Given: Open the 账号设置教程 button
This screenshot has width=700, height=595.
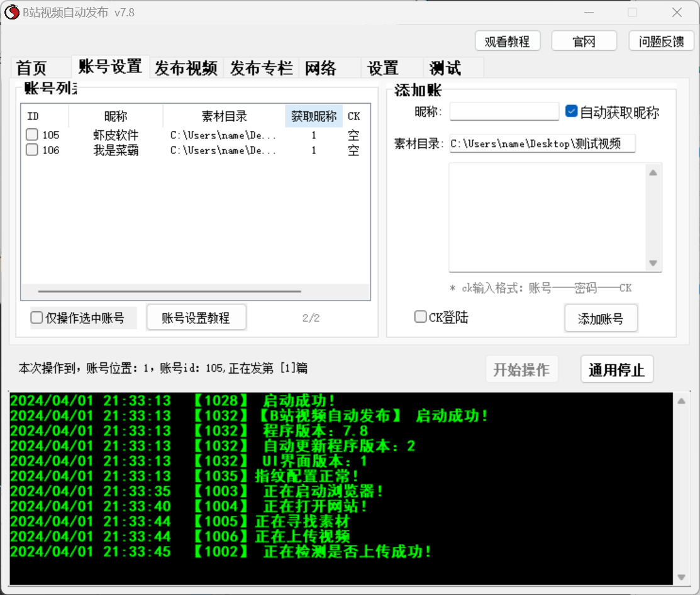Looking at the screenshot, I should click(196, 318).
